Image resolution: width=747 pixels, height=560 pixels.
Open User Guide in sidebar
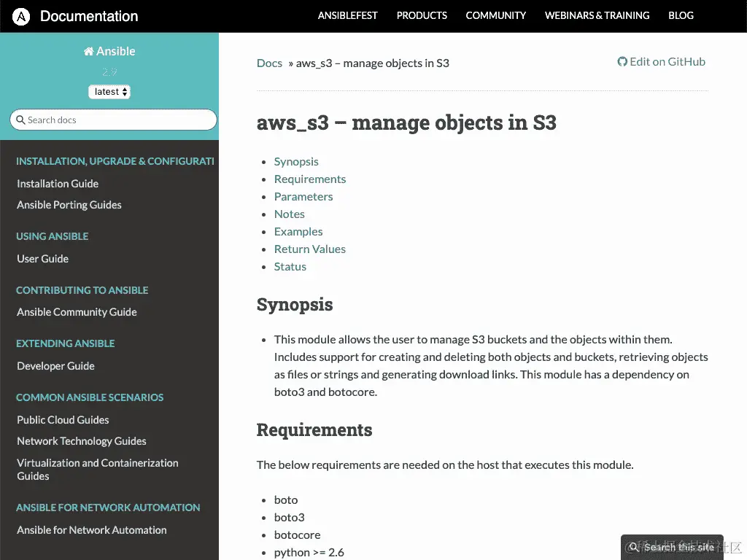pos(42,259)
